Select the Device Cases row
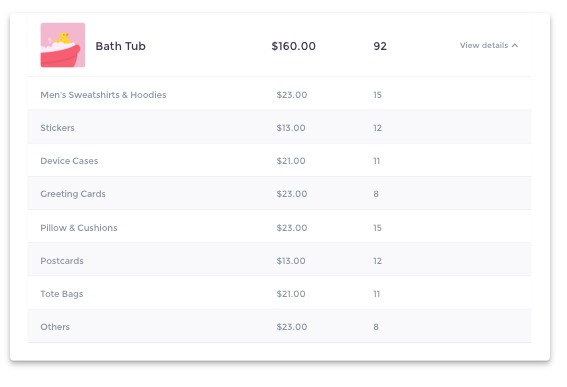This screenshot has height=387, width=567. [279, 161]
